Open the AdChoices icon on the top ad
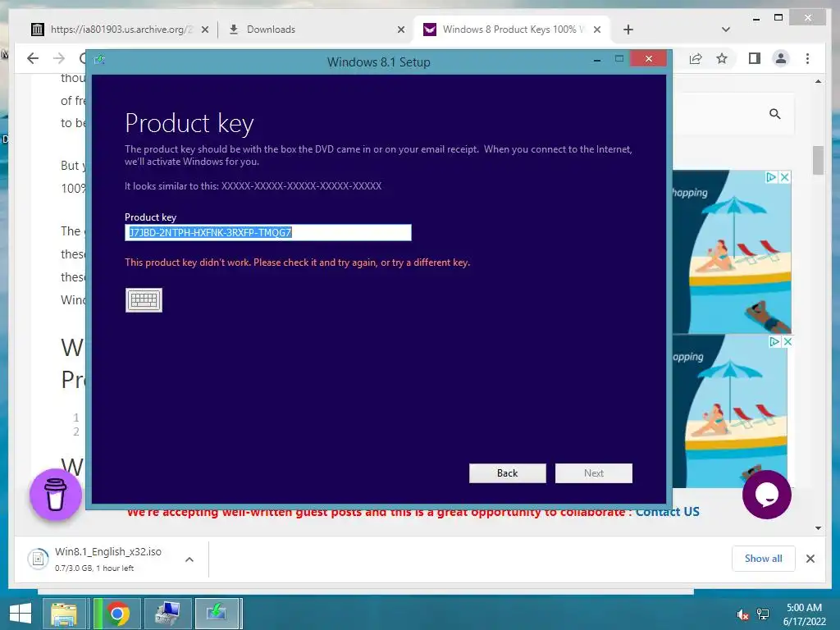This screenshot has height=630, width=840. [x=771, y=177]
